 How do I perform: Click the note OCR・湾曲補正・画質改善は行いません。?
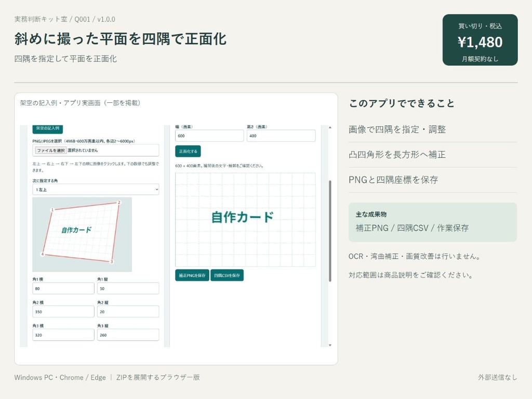pyautogui.click(x=415, y=256)
